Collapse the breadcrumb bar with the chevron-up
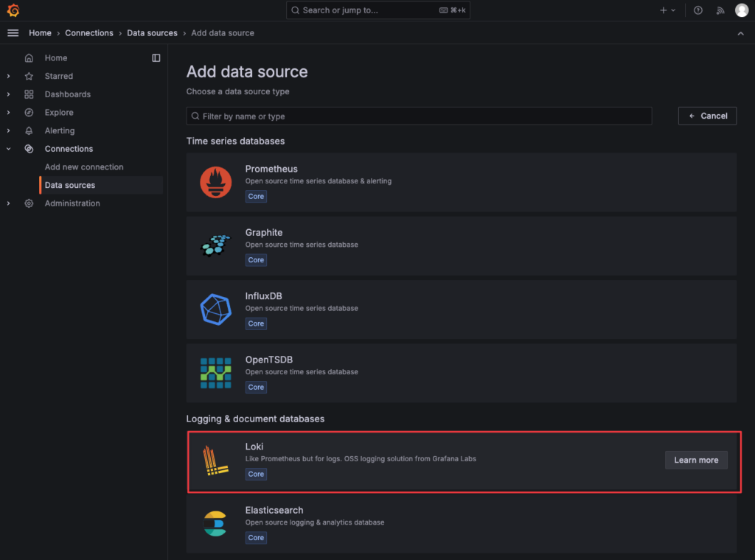This screenshot has height=560, width=755. [x=740, y=33]
